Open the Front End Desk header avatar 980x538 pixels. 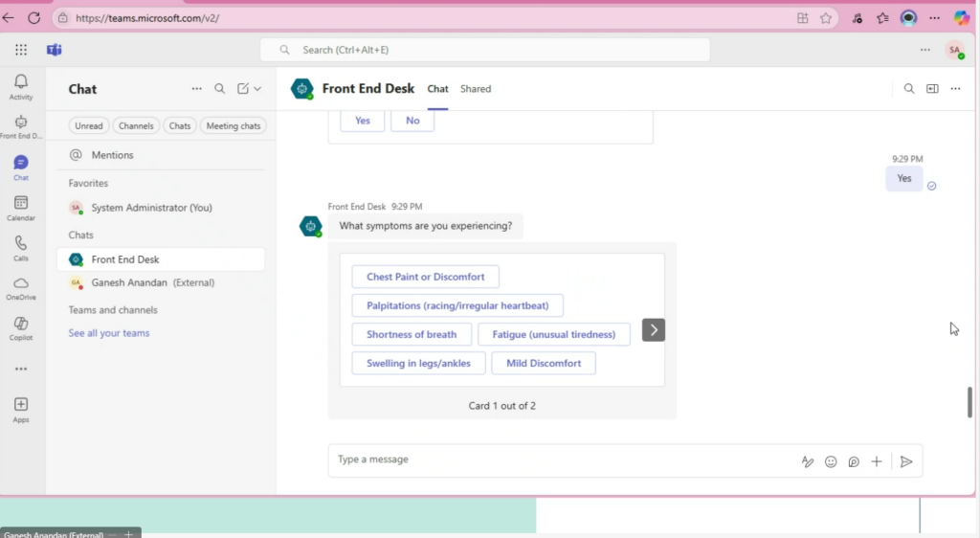(x=301, y=89)
